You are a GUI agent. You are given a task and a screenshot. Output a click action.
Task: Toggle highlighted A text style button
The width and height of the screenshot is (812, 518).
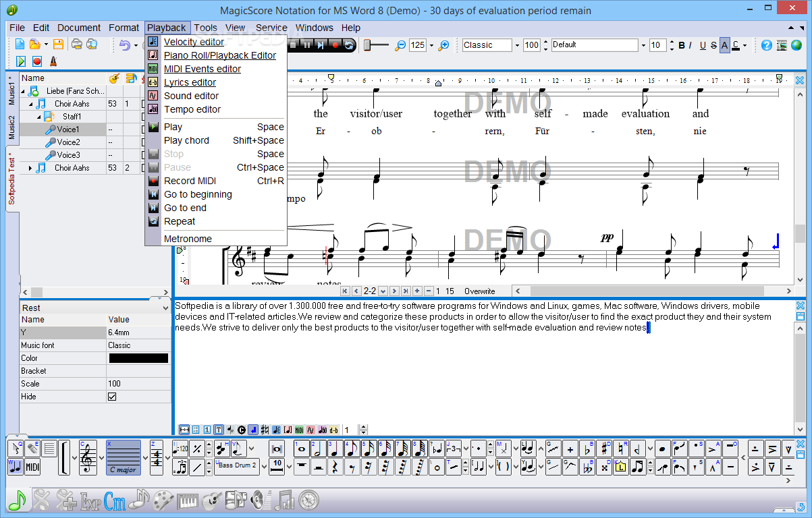[x=725, y=45]
